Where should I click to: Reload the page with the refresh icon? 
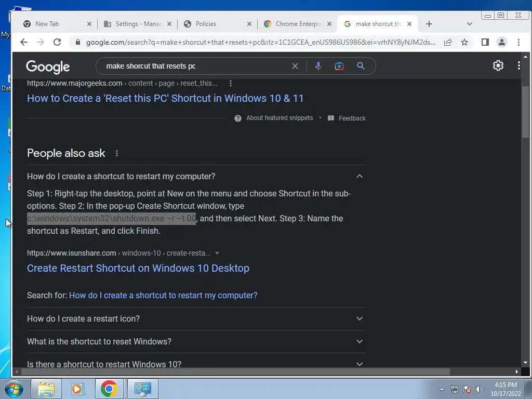click(x=57, y=42)
